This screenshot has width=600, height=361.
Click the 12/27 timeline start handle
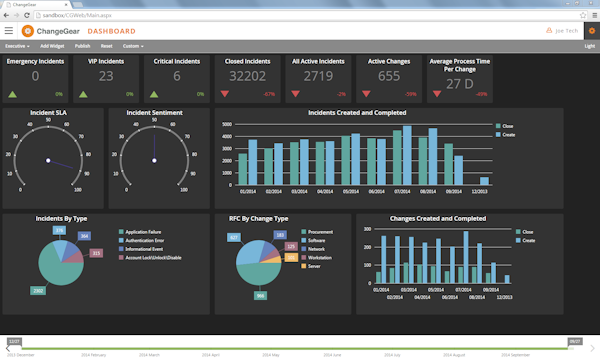pos(14,341)
